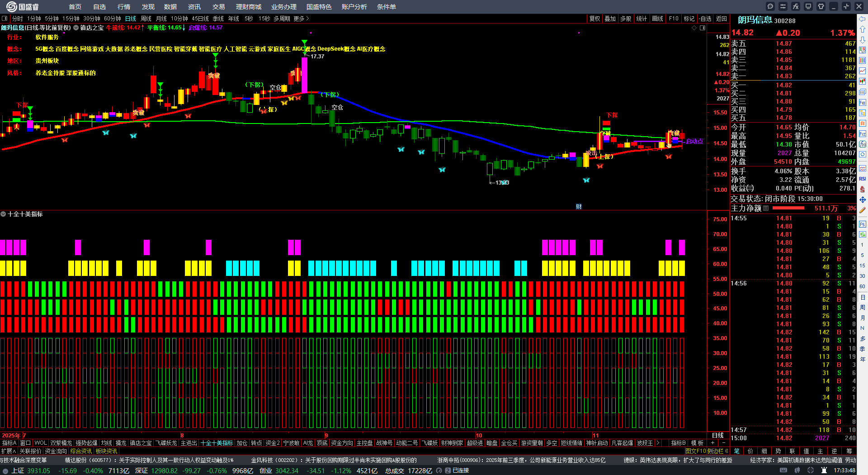Image resolution: width=868 pixels, height=475 pixels.
Task: Click the refresh icon in right sidebar
Action: pos(863,234)
